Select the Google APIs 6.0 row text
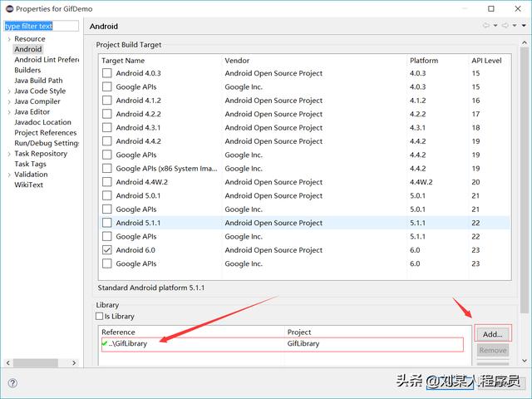The image size is (532, 399). (x=136, y=264)
